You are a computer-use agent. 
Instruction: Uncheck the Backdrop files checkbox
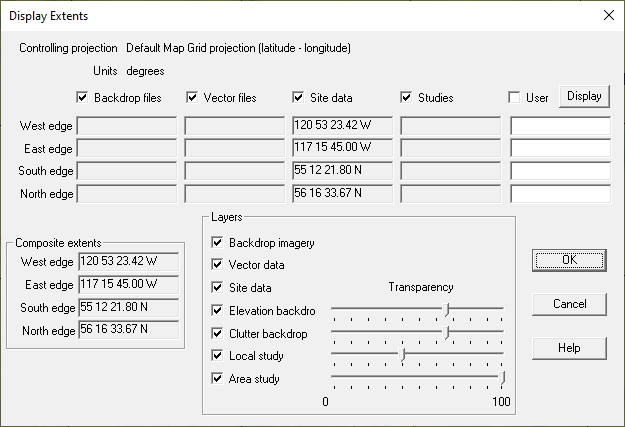82,98
